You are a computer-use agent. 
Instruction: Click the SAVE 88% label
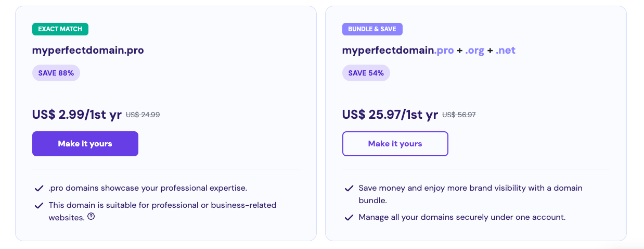point(56,73)
